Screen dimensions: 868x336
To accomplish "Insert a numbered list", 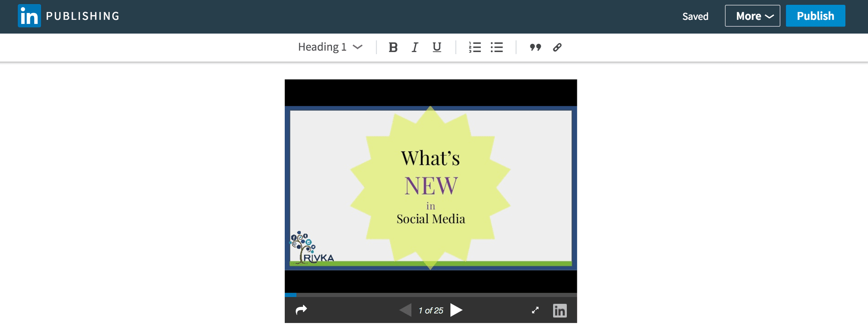I will 474,47.
